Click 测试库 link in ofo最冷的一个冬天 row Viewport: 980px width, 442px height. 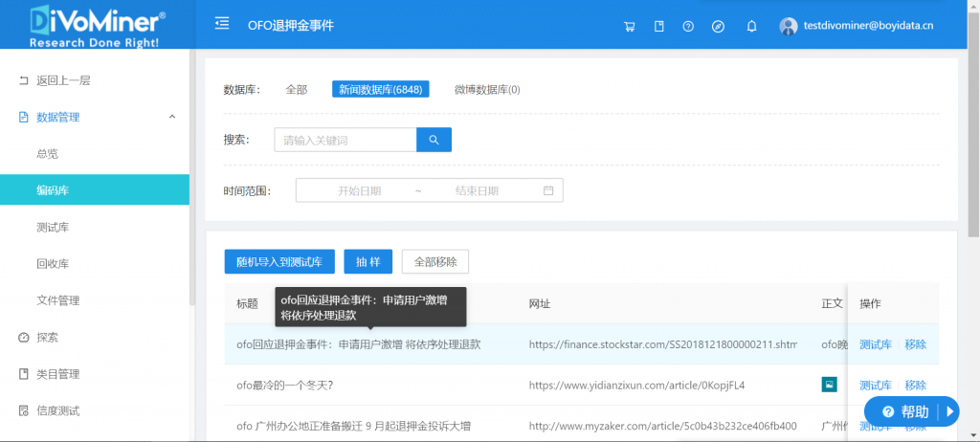876,386
